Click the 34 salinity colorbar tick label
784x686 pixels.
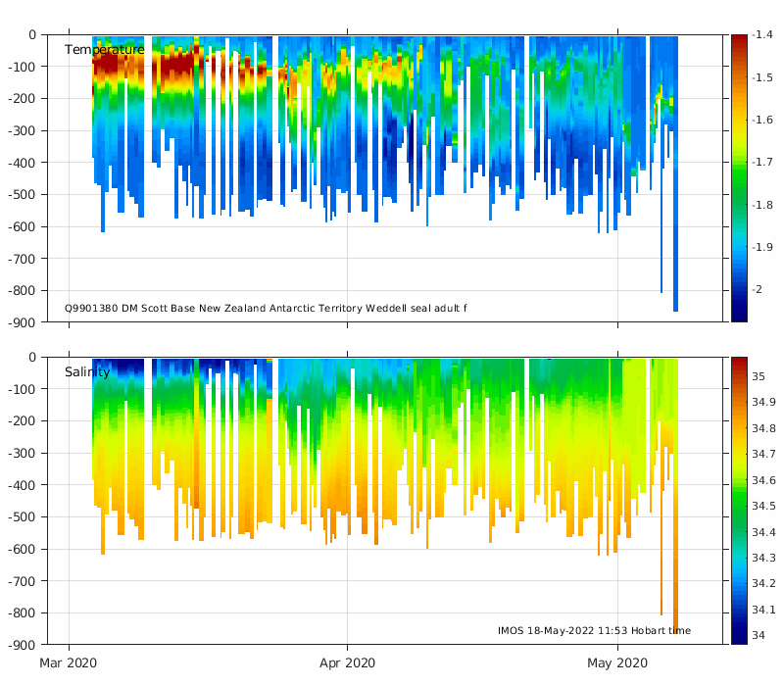coord(759,635)
